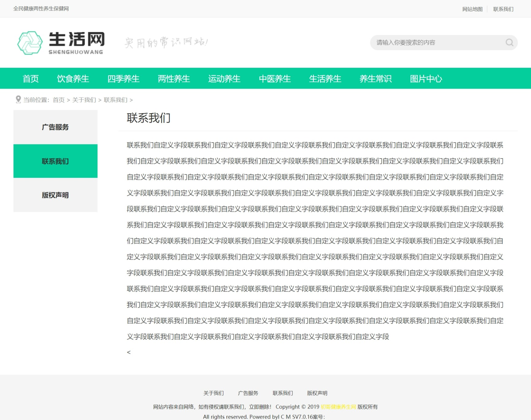Select 联系我们 sidebar tab
This screenshot has height=420, width=531.
click(x=56, y=161)
